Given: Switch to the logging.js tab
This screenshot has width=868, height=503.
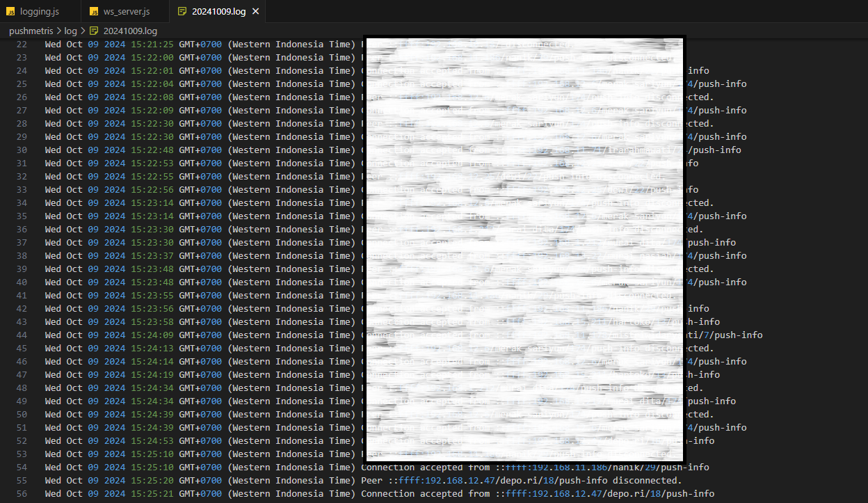Looking at the screenshot, I should (x=40, y=11).
